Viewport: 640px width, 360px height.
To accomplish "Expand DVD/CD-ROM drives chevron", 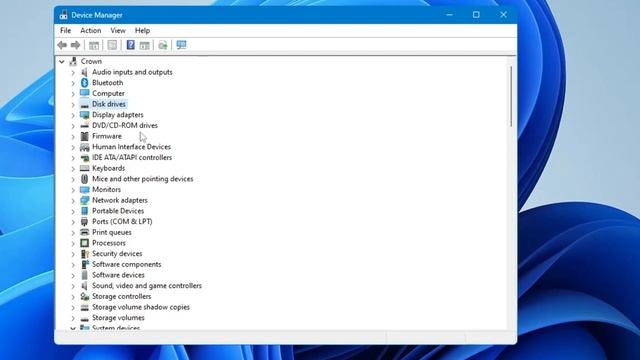I will point(73,126).
